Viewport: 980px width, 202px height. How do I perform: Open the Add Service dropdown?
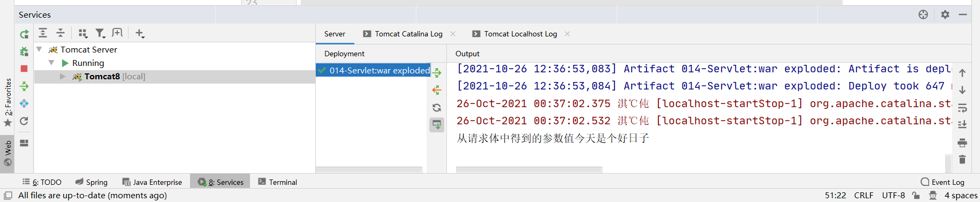pyautogui.click(x=140, y=33)
